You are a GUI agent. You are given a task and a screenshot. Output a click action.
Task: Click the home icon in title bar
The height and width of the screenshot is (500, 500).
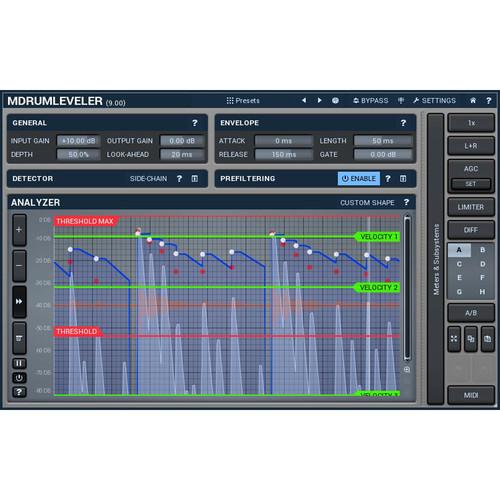pos(473,101)
